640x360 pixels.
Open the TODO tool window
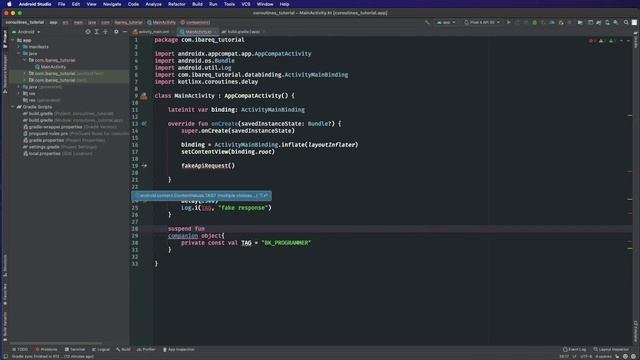pos(20,349)
